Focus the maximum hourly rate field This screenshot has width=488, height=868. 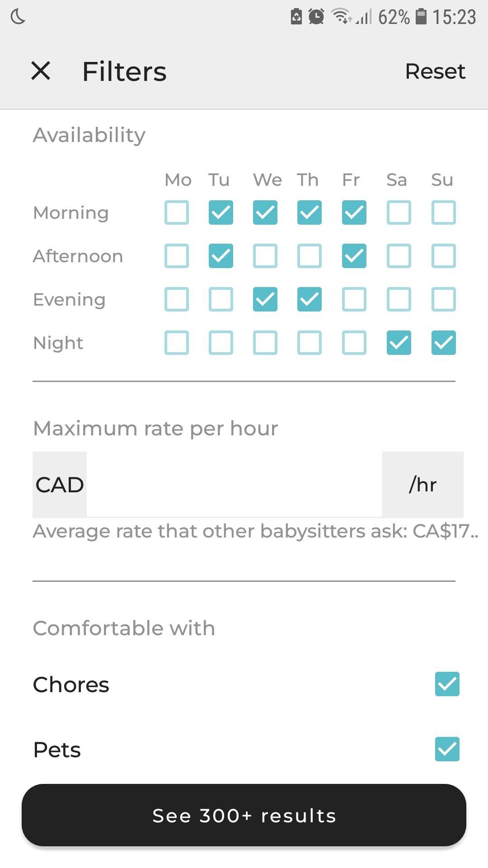click(234, 485)
